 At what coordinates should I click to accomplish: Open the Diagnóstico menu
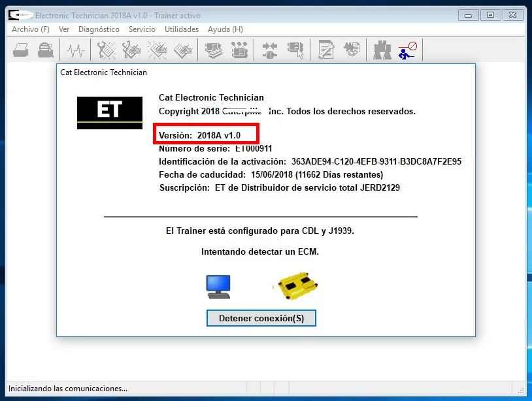click(x=99, y=29)
